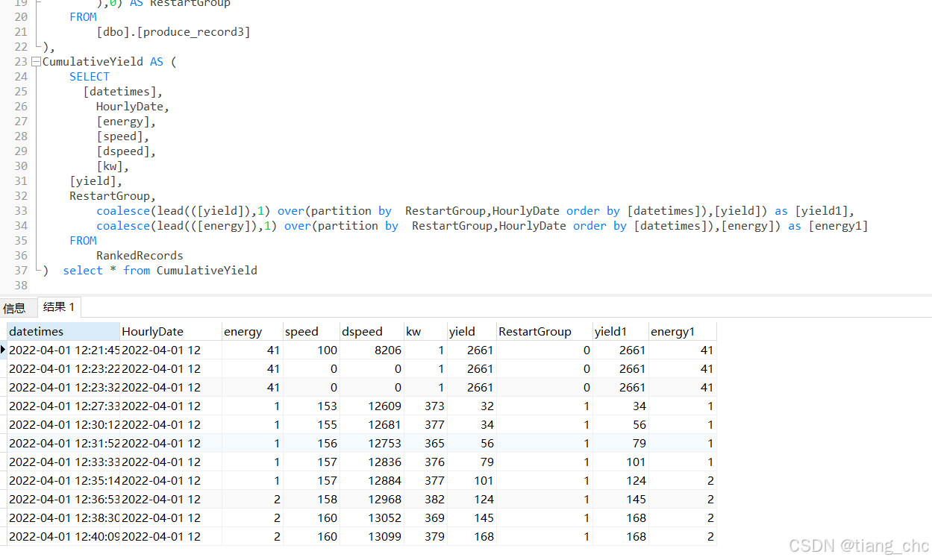Click the dspeed column header
932x560 pixels.
point(372,332)
